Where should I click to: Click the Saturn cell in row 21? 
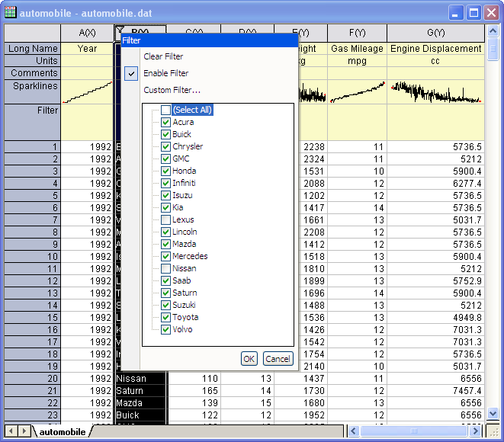click(141, 391)
